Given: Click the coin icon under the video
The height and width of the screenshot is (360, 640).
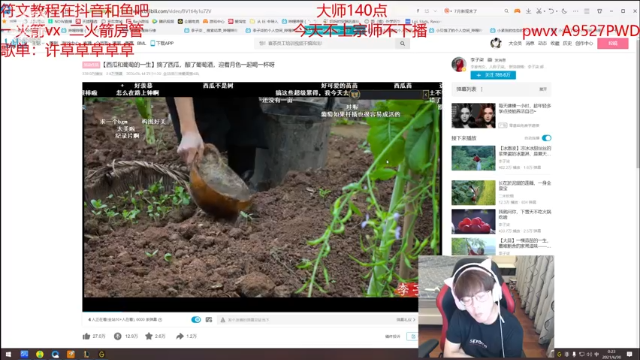Looking at the screenshot, I should (x=118, y=336).
